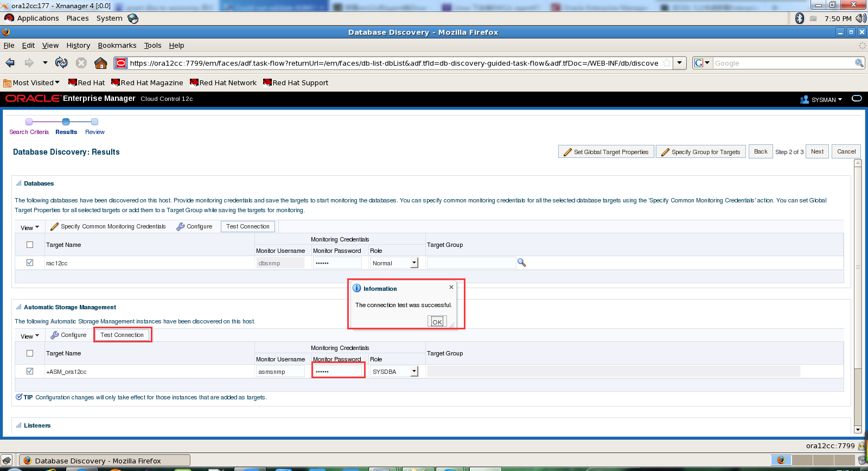Image resolution: width=868 pixels, height=471 pixels.
Task: Stop loading the page
Action: coord(81,63)
